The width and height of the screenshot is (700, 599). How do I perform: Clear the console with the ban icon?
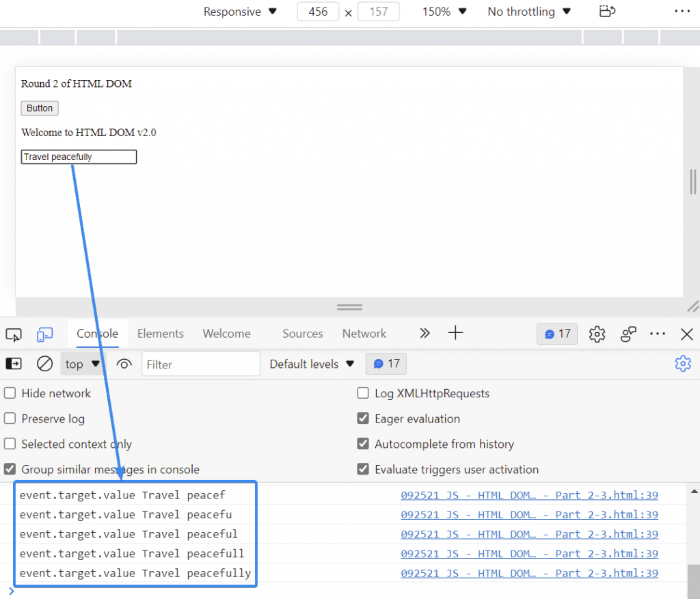coord(44,364)
